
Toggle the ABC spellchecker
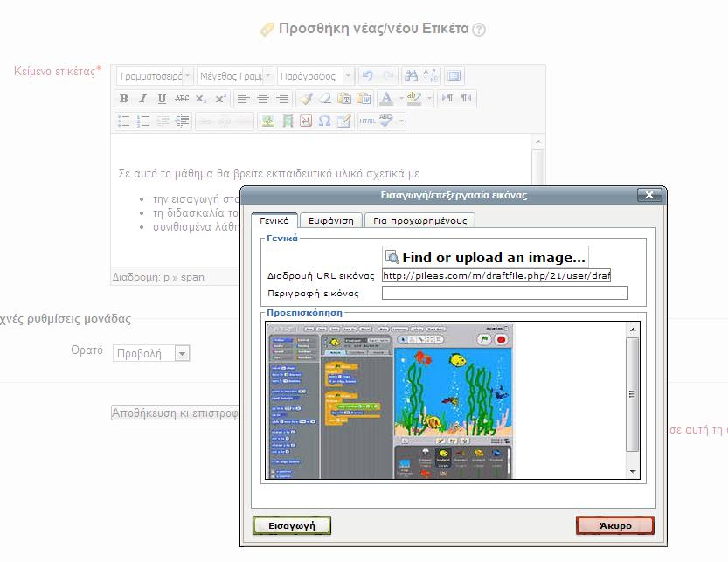[x=386, y=121]
